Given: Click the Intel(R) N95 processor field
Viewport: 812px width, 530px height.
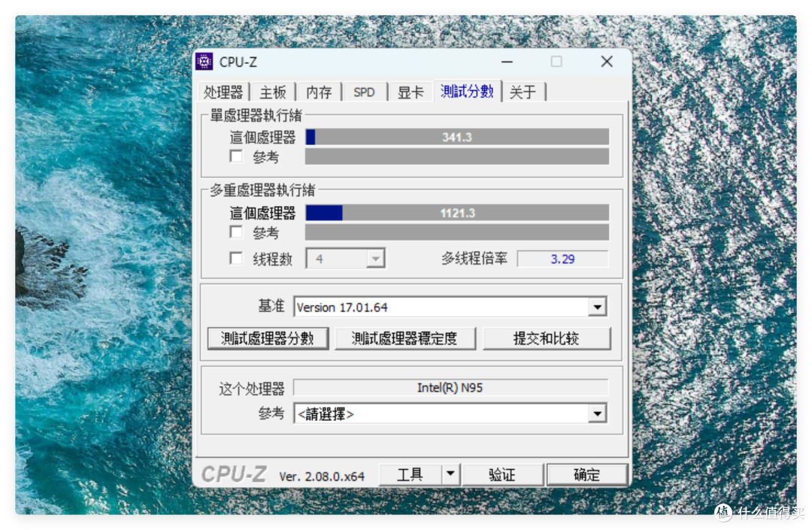Looking at the screenshot, I should coord(450,388).
